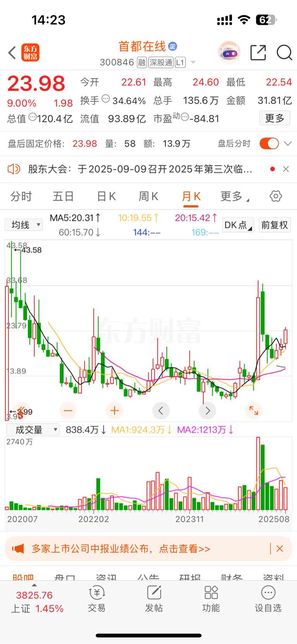
Task: Tap the info icon beside 总值
Action: [x=33, y=117]
